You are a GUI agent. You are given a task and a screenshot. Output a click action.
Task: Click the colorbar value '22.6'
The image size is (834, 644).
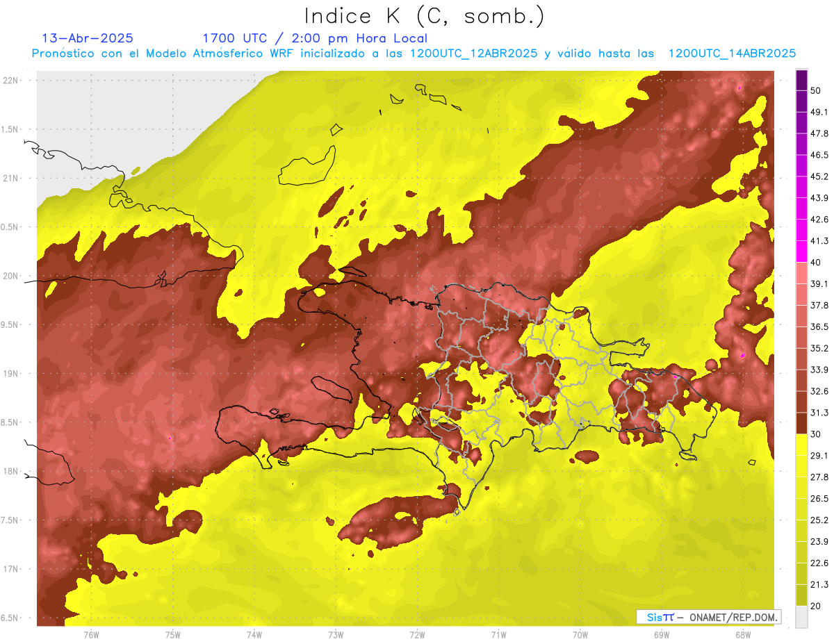coord(819,563)
